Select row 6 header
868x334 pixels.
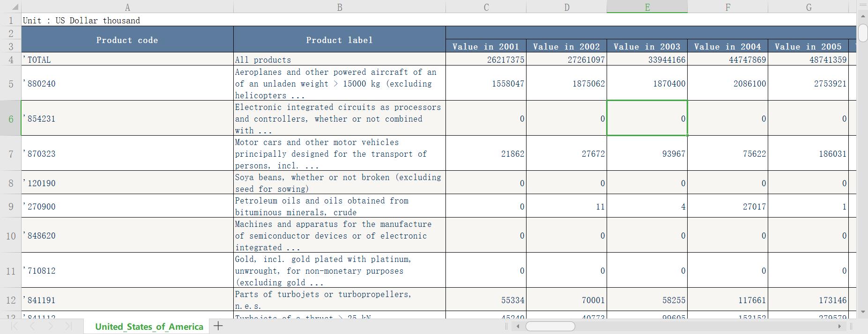click(11, 118)
